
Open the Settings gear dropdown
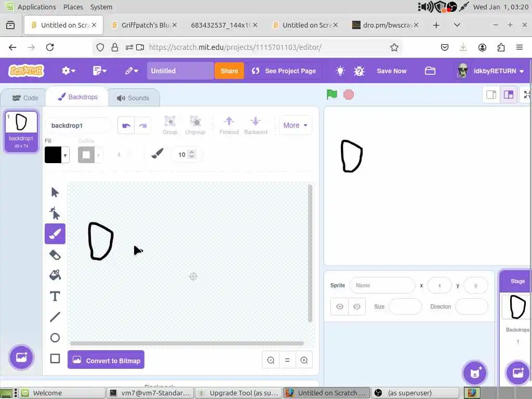coord(68,71)
